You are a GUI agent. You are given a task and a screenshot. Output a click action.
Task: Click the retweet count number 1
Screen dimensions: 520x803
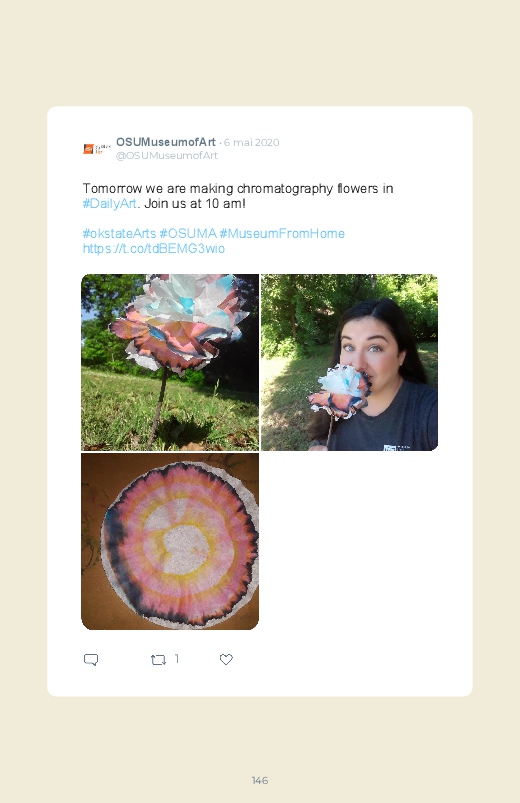coord(177,659)
